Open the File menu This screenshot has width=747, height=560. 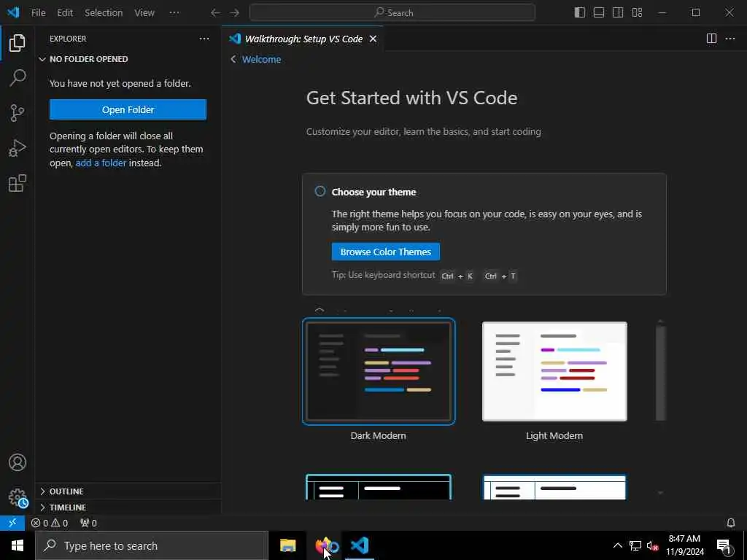(x=38, y=13)
